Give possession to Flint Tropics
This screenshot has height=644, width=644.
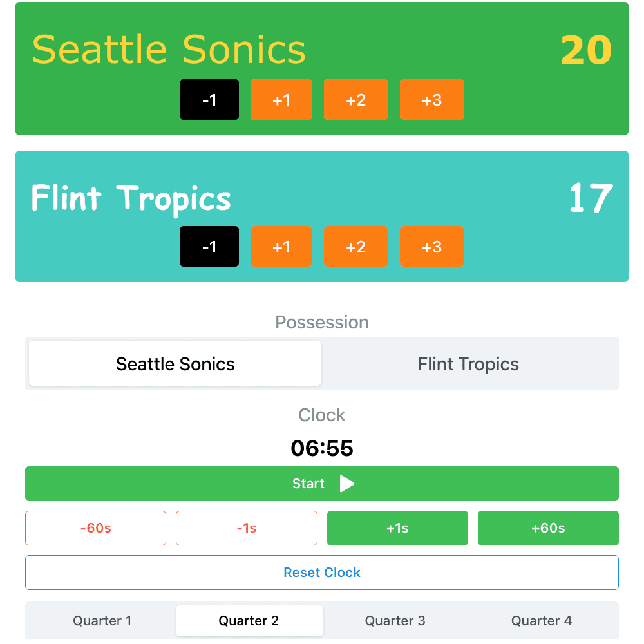click(468, 364)
